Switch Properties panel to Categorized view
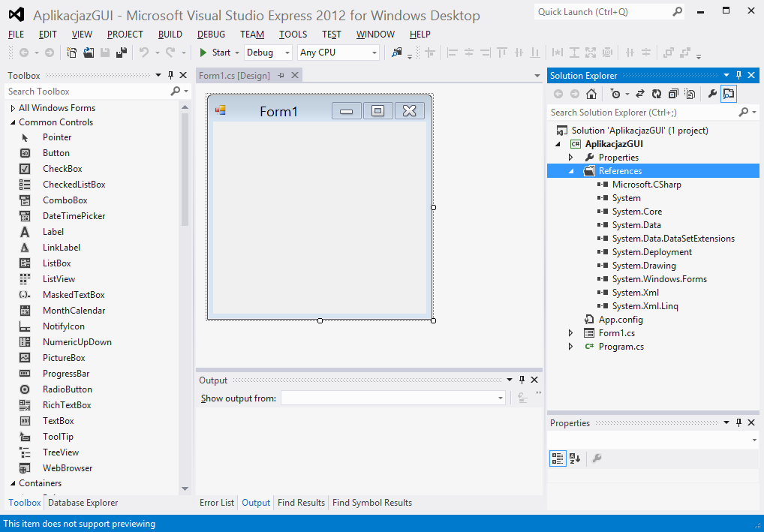Image resolution: width=764 pixels, height=532 pixels. pyautogui.click(x=558, y=458)
